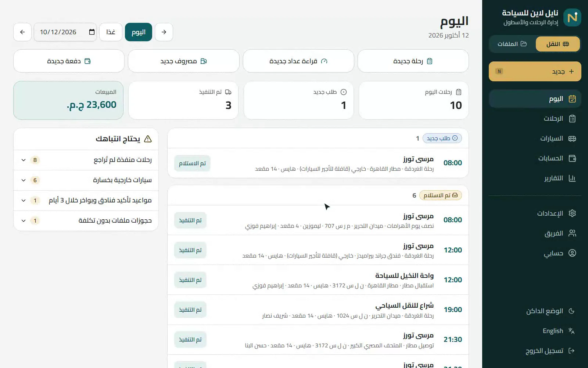The width and height of the screenshot is (588, 368).
Task: Click المبيعات 23,600 card
Action: (x=68, y=100)
